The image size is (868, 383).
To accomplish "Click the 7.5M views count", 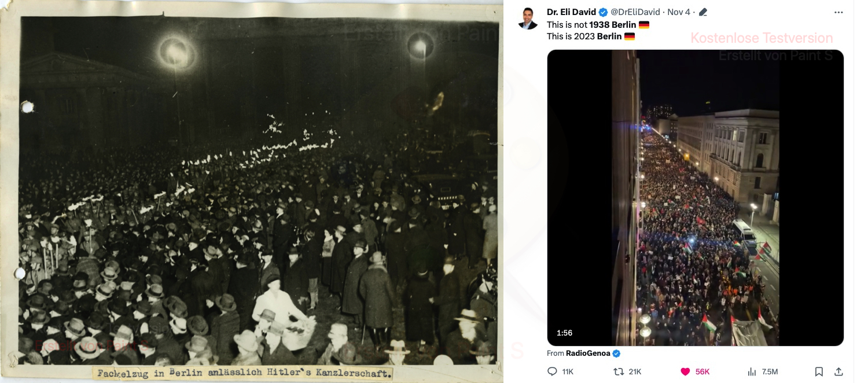I will click(x=770, y=371).
